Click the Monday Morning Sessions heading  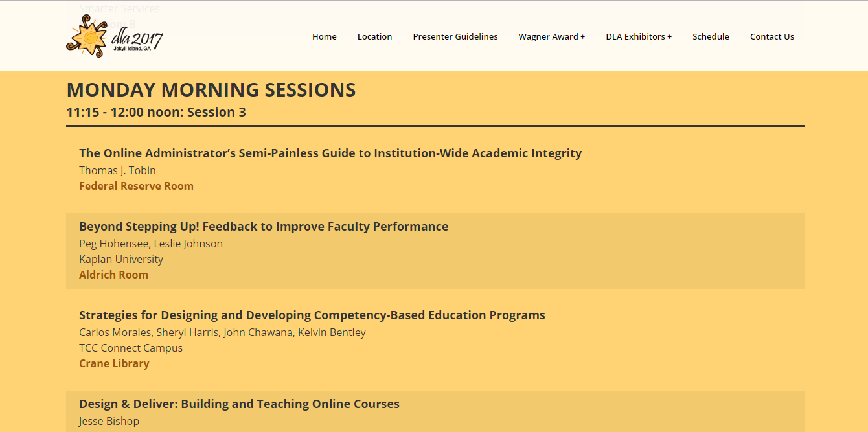pos(211,89)
